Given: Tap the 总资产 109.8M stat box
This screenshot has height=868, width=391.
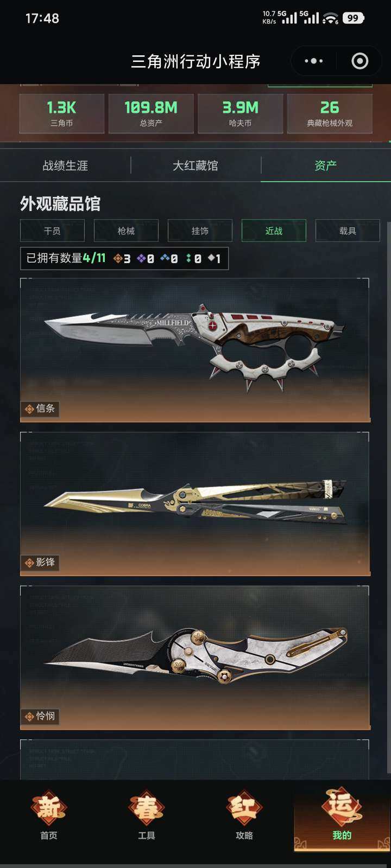Looking at the screenshot, I should point(151,113).
